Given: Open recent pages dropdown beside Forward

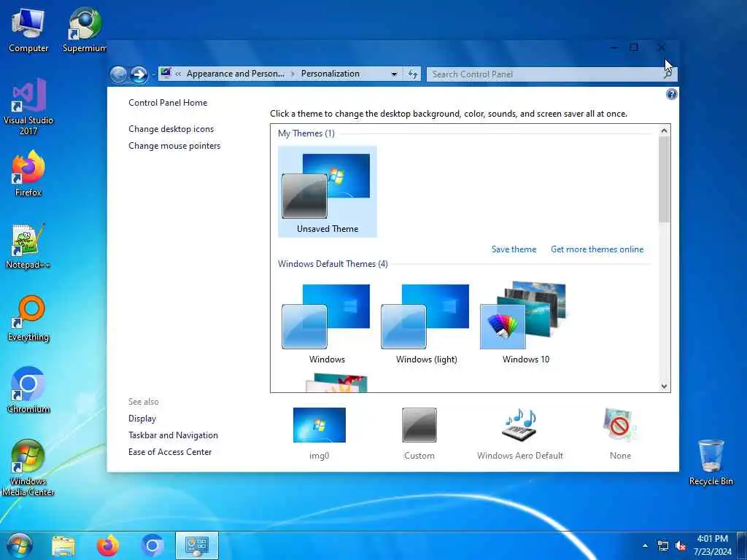Looking at the screenshot, I should coord(153,74).
